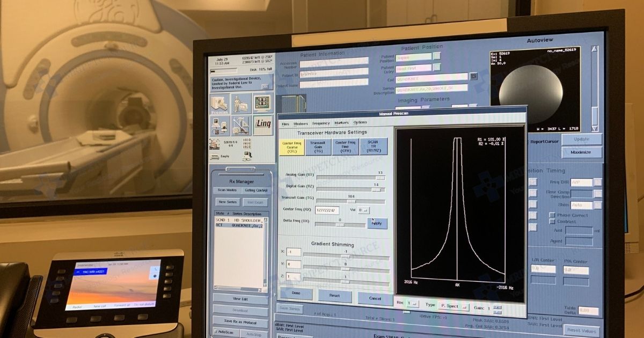
Task: Open the Freq DIR dropdown arrow
Action: click(x=597, y=182)
